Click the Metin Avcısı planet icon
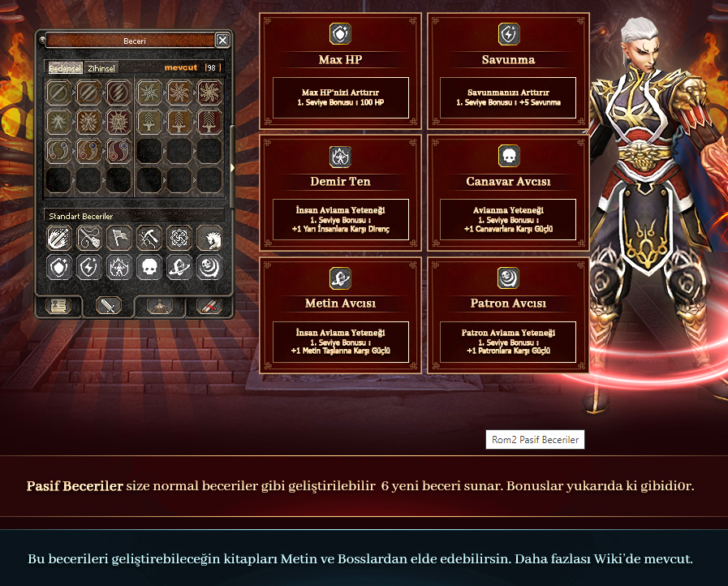The width and height of the screenshot is (728, 586). [340, 278]
